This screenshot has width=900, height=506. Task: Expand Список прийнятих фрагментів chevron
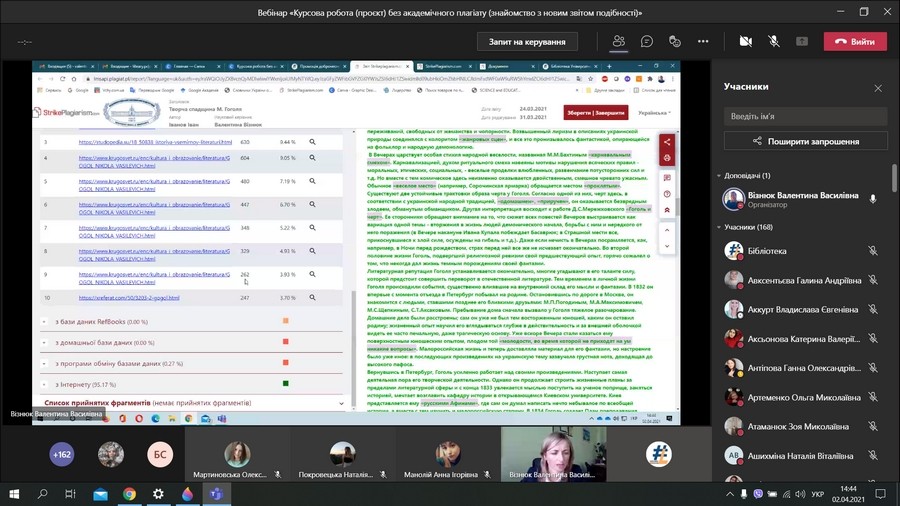(341, 403)
